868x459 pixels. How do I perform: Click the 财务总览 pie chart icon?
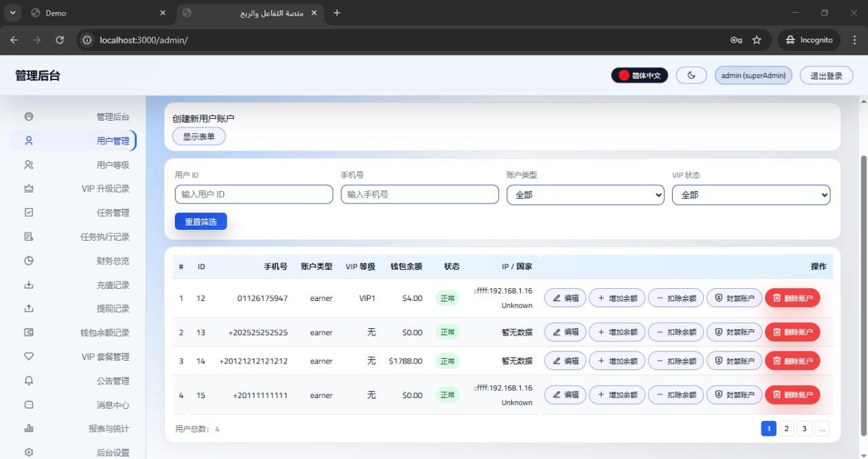coord(28,260)
